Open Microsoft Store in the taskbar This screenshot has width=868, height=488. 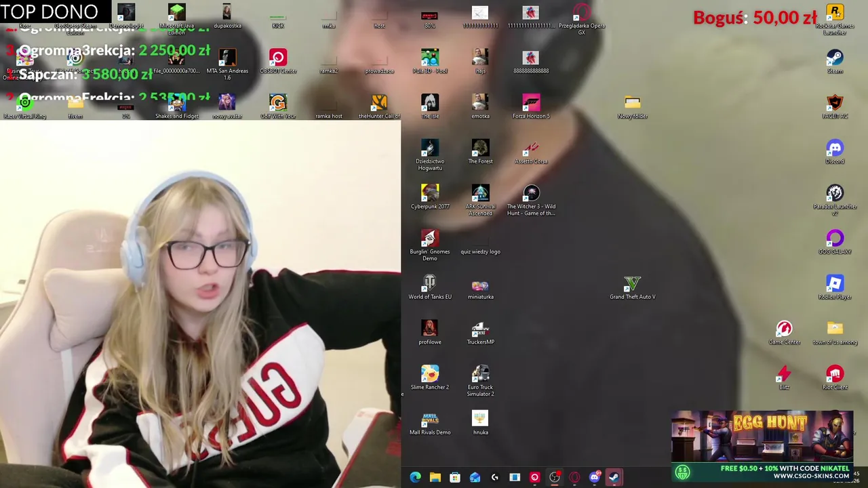[x=455, y=477]
